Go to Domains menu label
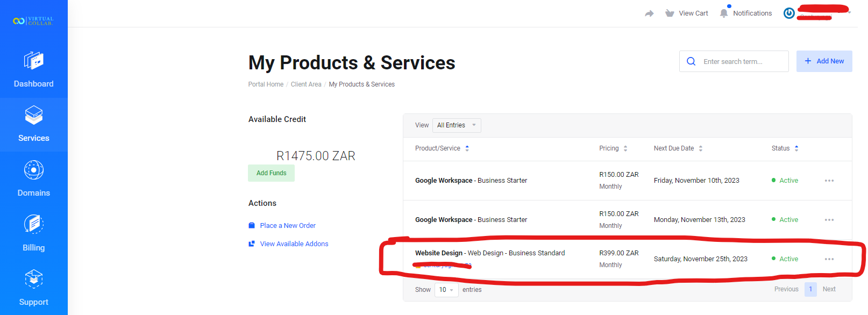The image size is (868, 315). point(33,193)
